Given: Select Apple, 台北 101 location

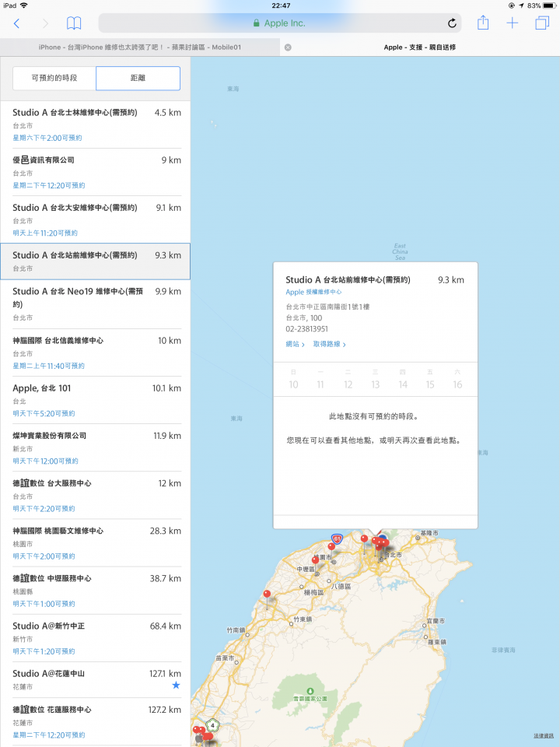Looking at the screenshot, I should (x=95, y=400).
